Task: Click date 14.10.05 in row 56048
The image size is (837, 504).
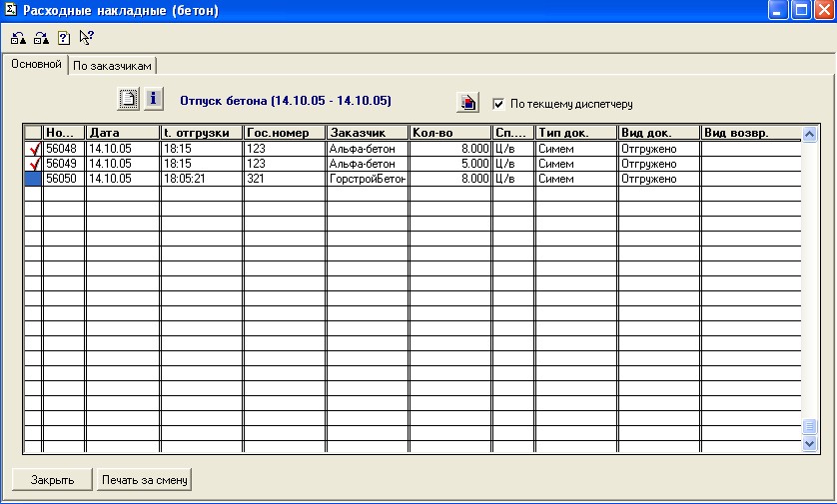Action: click(123, 149)
